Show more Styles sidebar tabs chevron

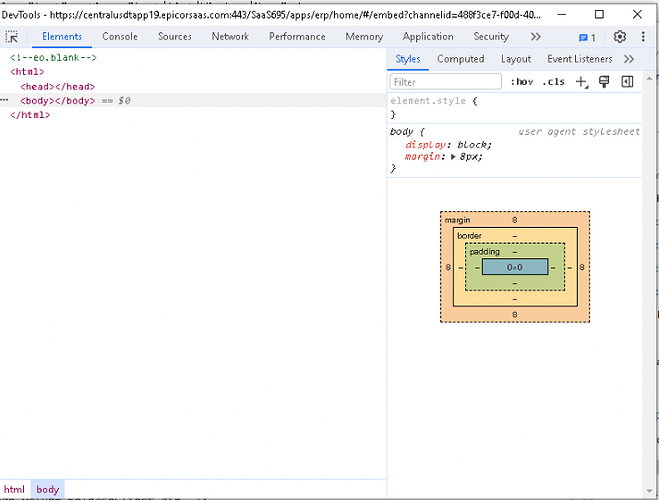628,59
